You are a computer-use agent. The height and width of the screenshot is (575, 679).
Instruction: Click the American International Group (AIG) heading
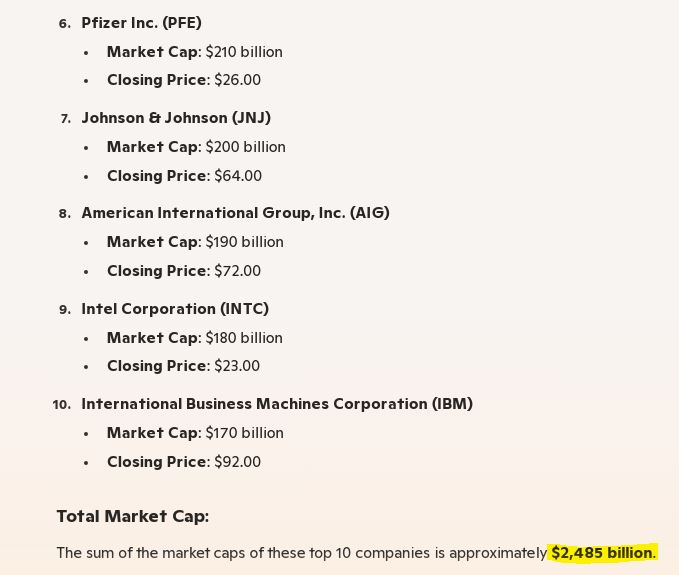point(235,213)
